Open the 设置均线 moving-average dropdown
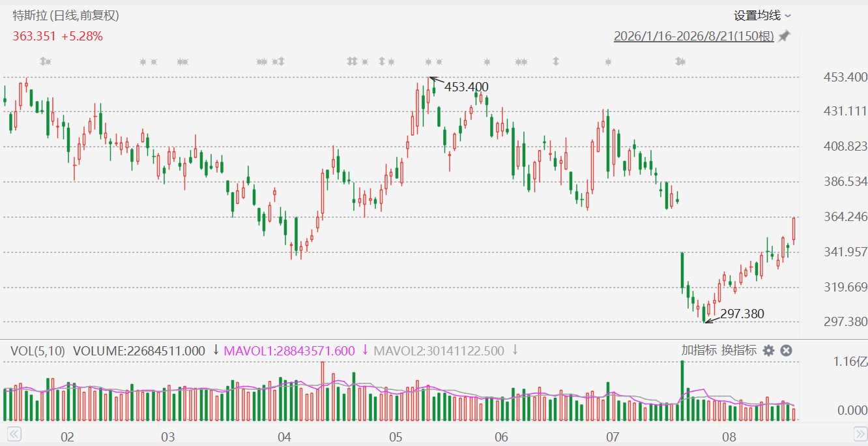 pos(762,15)
